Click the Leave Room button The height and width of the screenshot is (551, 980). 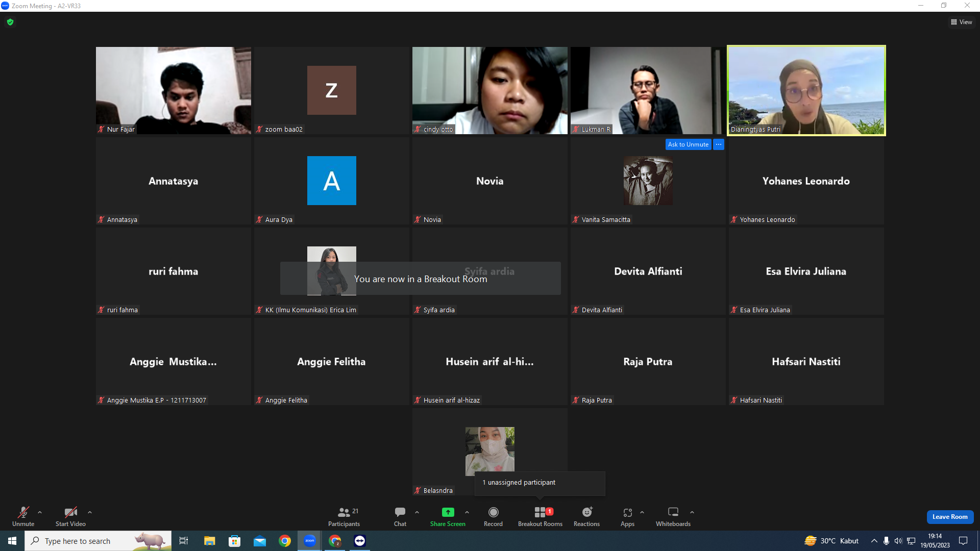(950, 517)
